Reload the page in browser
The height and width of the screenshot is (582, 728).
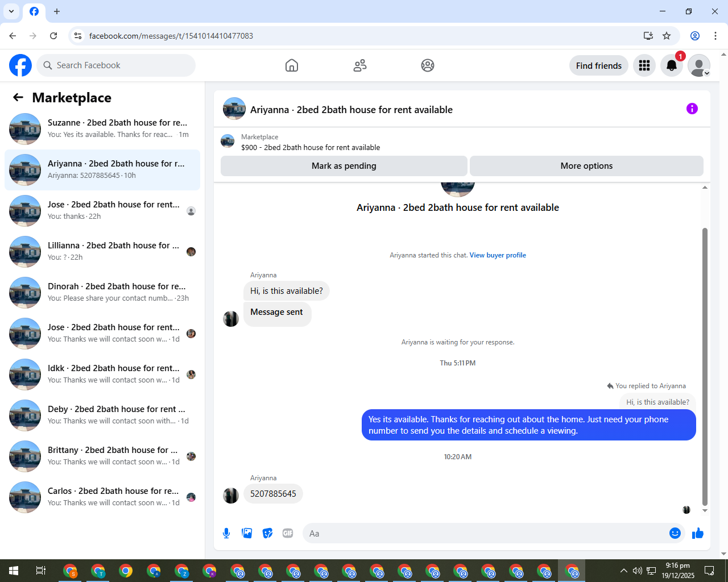[53, 36]
